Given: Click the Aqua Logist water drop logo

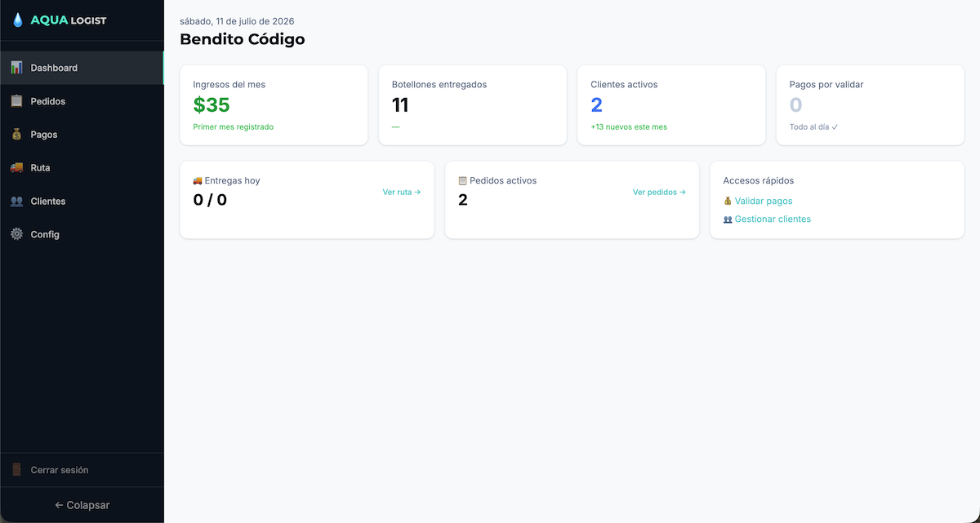Looking at the screenshot, I should tap(18, 20).
